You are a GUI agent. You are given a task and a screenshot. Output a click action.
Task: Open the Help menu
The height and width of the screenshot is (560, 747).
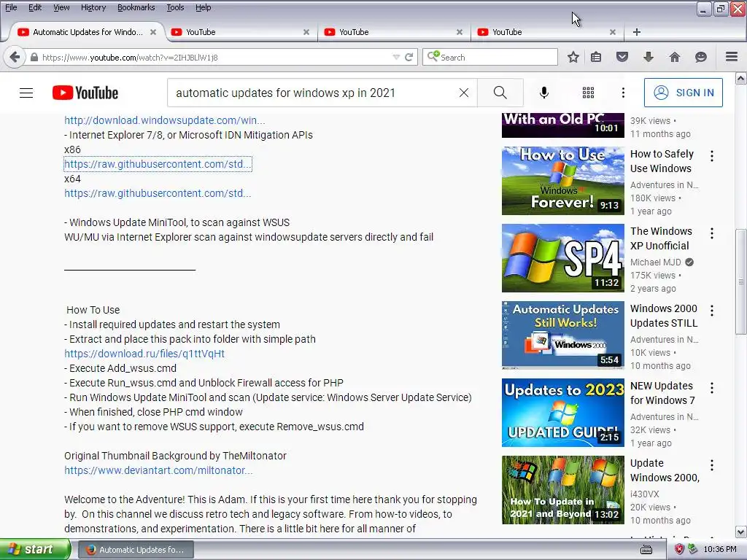click(x=203, y=7)
